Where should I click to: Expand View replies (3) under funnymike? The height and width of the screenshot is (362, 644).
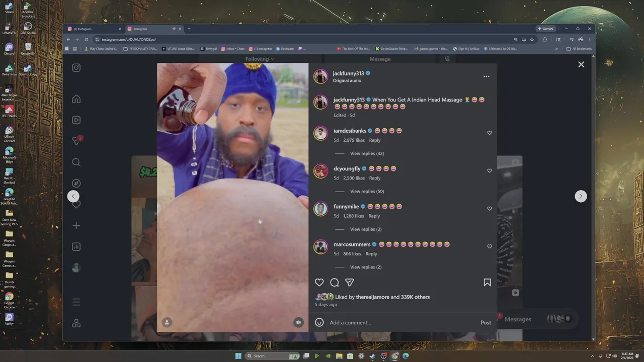[x=366, y=229]
